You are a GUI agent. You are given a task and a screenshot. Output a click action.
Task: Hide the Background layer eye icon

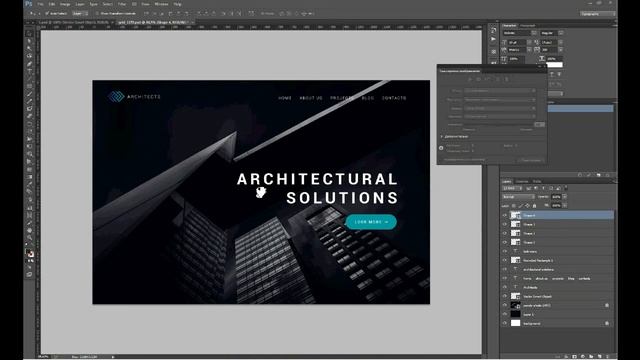point(505,323)
